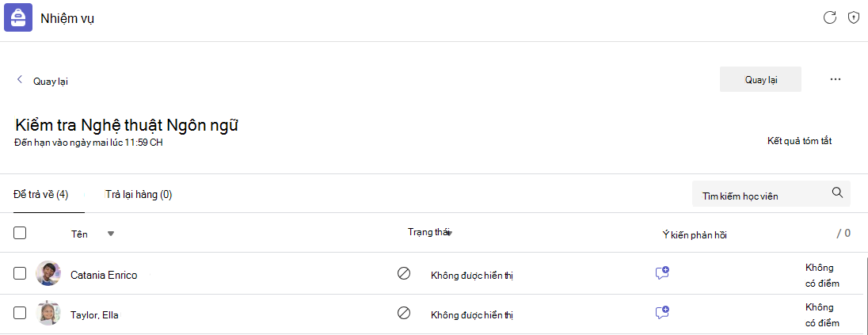
Task: Add feedback for Taylor, Ella
Action: tap(662, 312)
